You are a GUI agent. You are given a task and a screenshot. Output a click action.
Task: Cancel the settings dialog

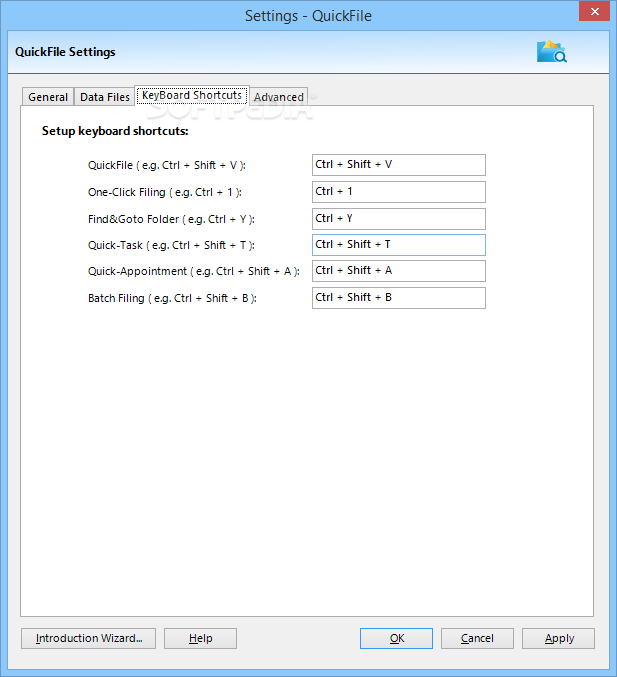click(x=477, y=638)
